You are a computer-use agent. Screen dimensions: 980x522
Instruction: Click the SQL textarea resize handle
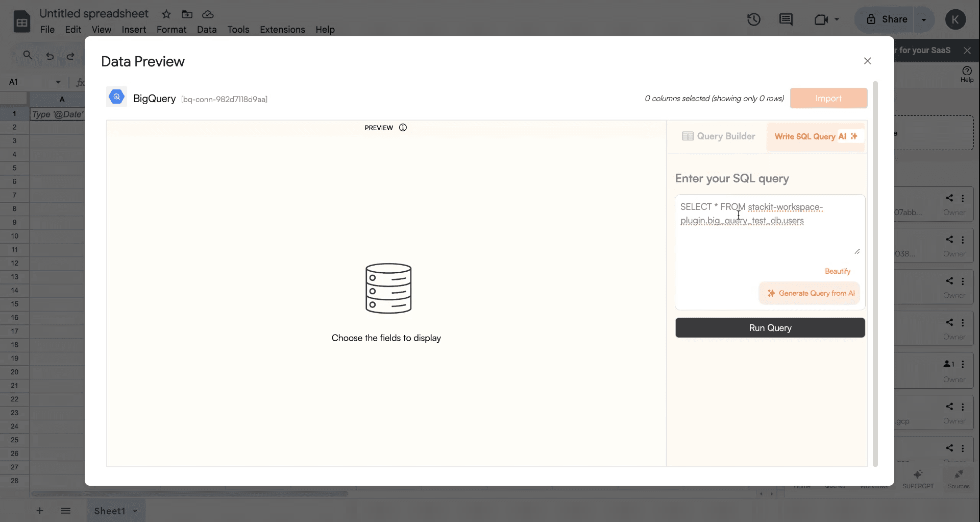(857, 251)
